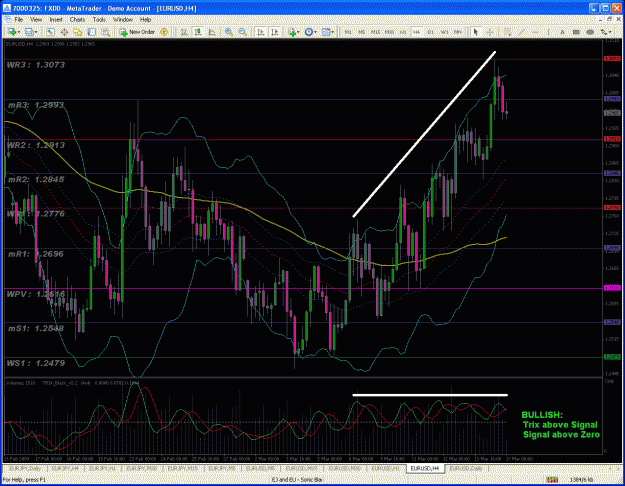625x486 pixels.
Task: Click the Expert Advisors yellow diamond icon
Action: pyautogui.click(x=164, y=32)
